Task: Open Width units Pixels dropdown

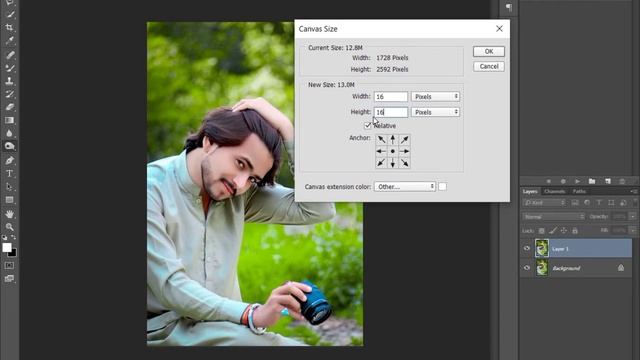Action: [435, 96]
